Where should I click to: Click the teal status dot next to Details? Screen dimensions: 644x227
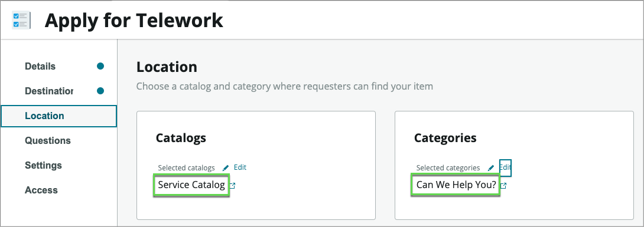[x=100, y=66]
